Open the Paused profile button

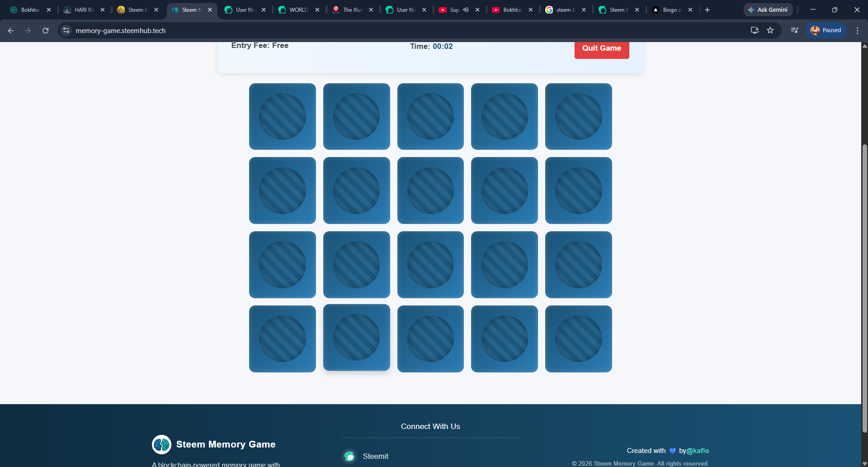(x=826, y=30)
